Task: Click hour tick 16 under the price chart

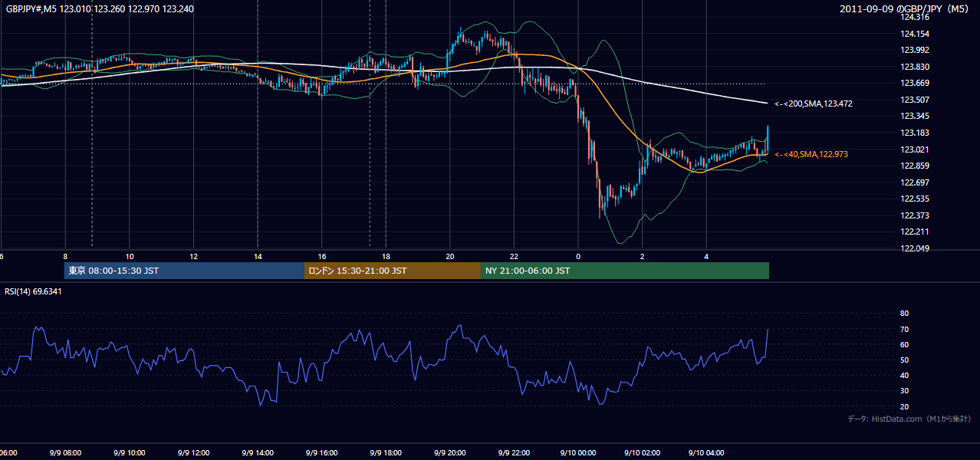Action: [x=322, y=256]
